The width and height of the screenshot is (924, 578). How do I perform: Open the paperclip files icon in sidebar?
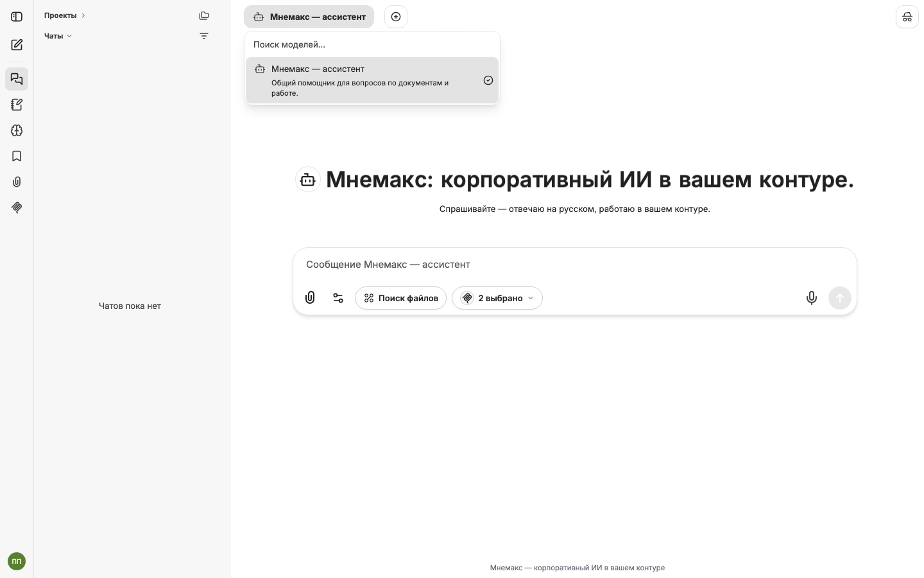click(x=17, y=182)
